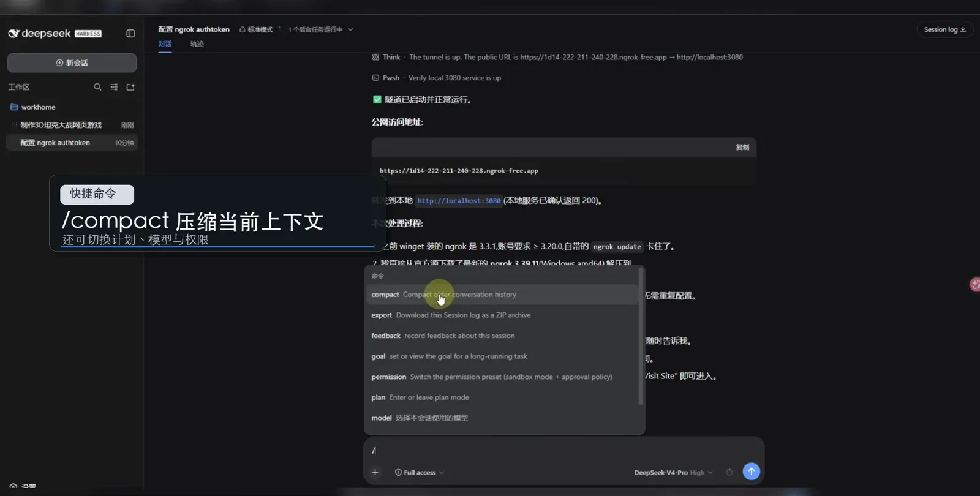Click the command list scrollbar
Image resolution: width=980 pixels, height=496 pixels.
pyautogui.click(x=641, y=337)
